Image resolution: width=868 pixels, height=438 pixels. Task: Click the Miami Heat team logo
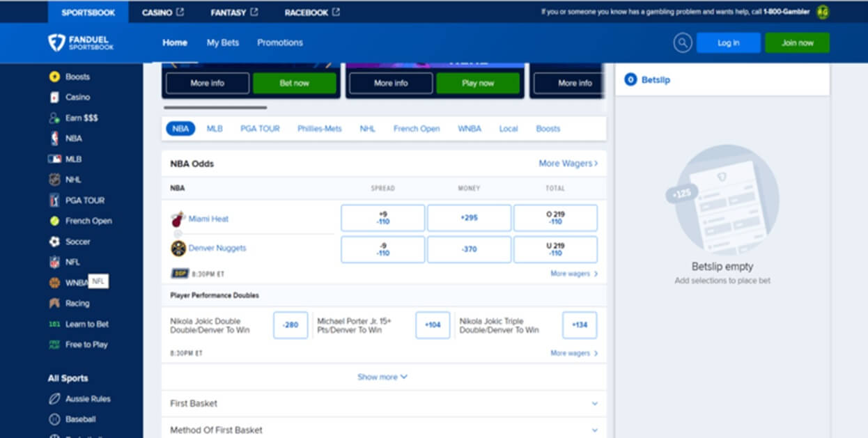178,219
